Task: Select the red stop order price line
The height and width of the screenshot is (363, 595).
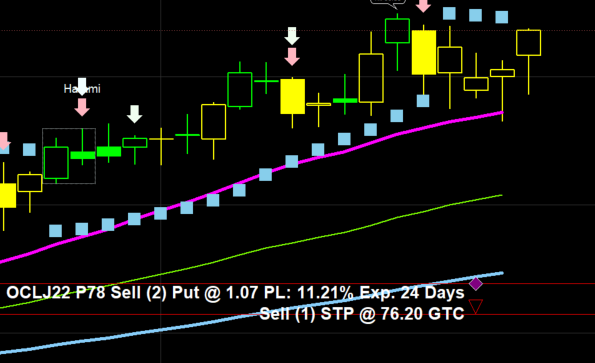Action: pyautogui.click(x=298, y=314)
